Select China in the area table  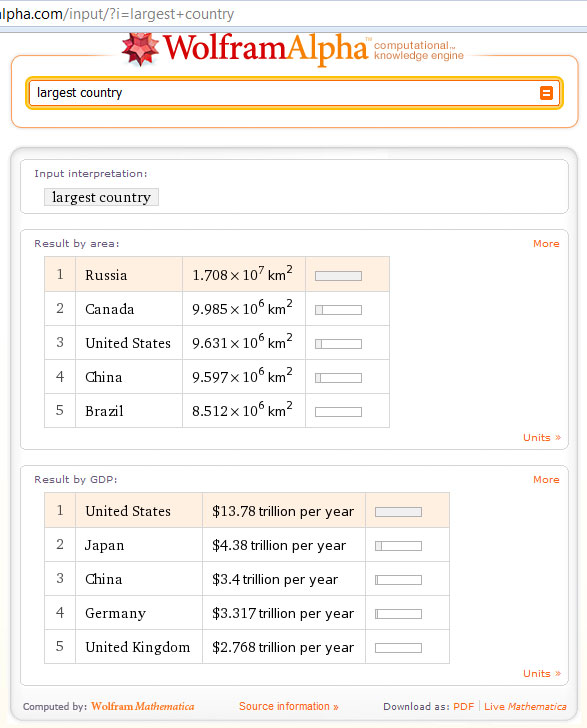coord(104,377)
